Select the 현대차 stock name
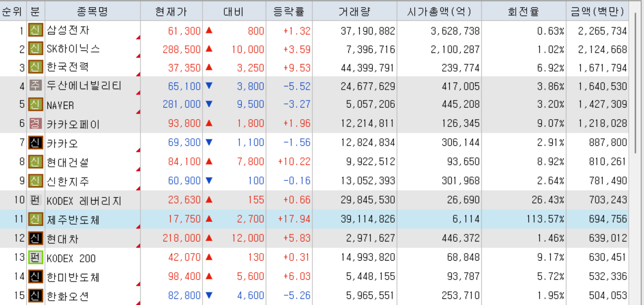The image size is (644, 305). pyautogui.click(x=62, y=238)
